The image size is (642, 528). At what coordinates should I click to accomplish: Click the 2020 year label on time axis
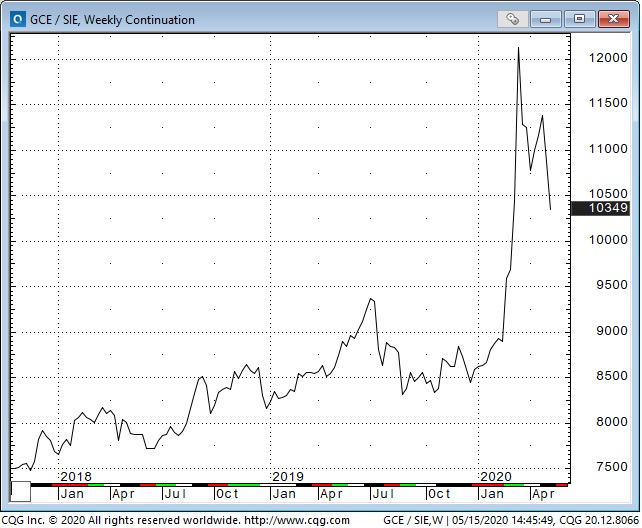click(496, 476)
